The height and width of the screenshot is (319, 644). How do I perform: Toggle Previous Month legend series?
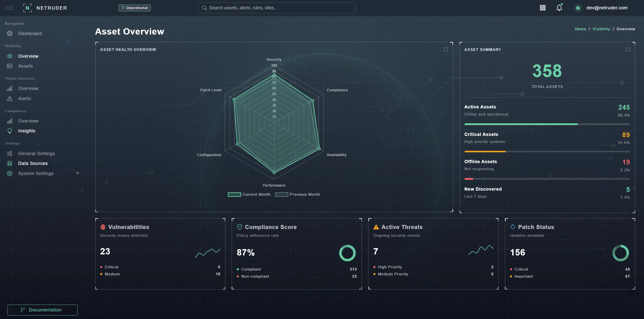tap(297, 194)
